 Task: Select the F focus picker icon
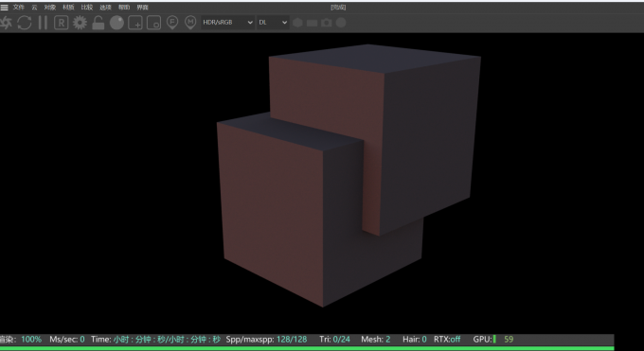tap(172, 23)
